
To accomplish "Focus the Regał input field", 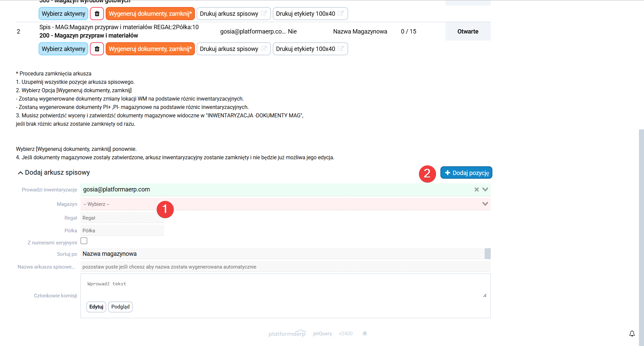I will (122, 218).
